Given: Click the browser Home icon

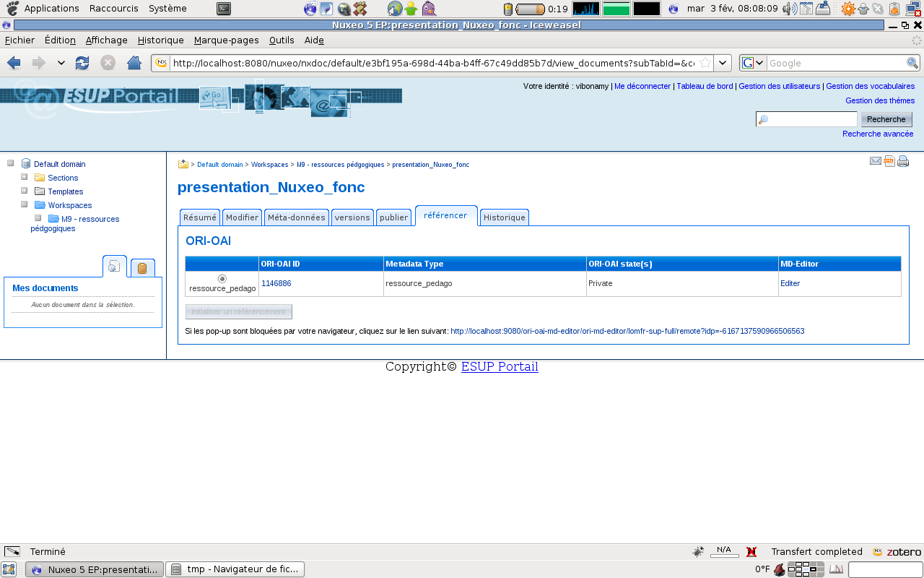Looking at the screenshot, I should click(x=134, y=63).
